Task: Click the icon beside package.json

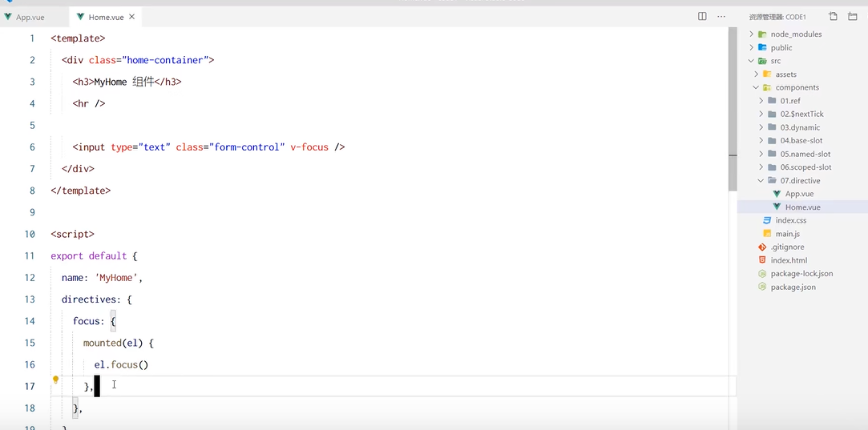Action: point(762,286)
